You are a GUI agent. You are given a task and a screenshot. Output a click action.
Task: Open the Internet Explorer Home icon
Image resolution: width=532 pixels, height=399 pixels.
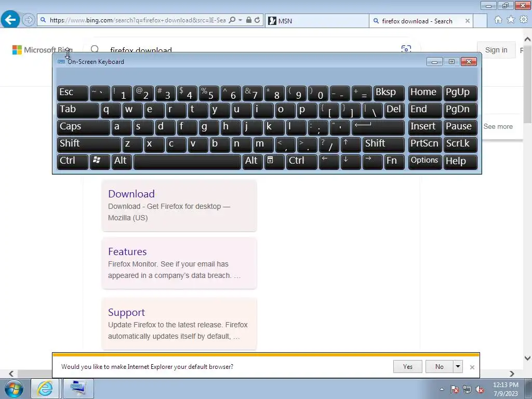pyautogui.click(x=498, y=20)
